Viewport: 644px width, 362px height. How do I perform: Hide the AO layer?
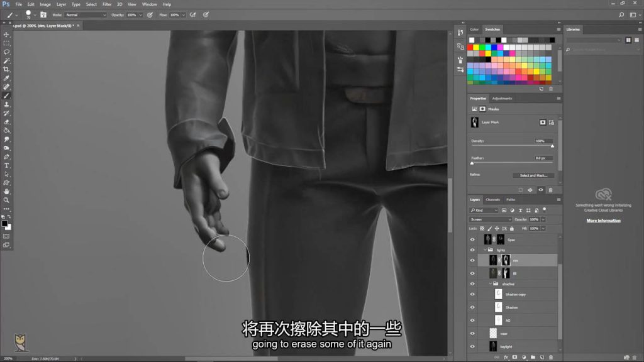pyautogui.click(x=472, y=321)
